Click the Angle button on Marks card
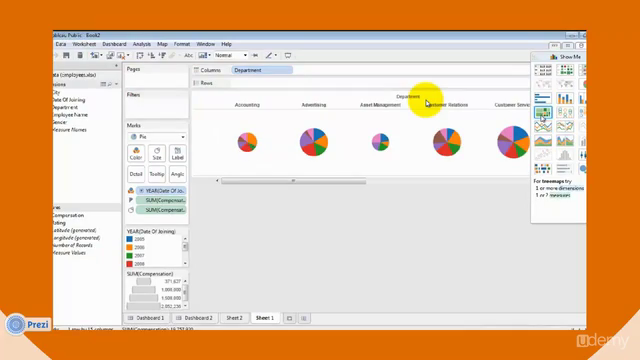The height and width of the screenshot is (360, 640). point(178,174)
